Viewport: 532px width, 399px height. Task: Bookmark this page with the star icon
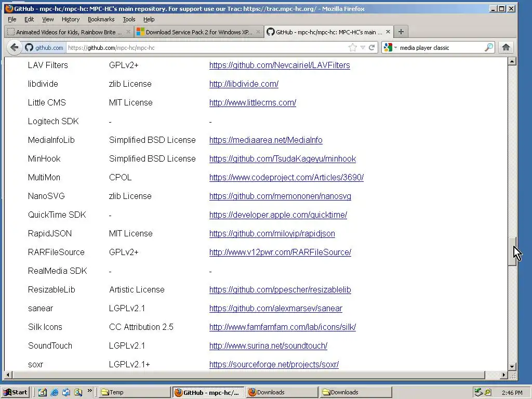353,47
